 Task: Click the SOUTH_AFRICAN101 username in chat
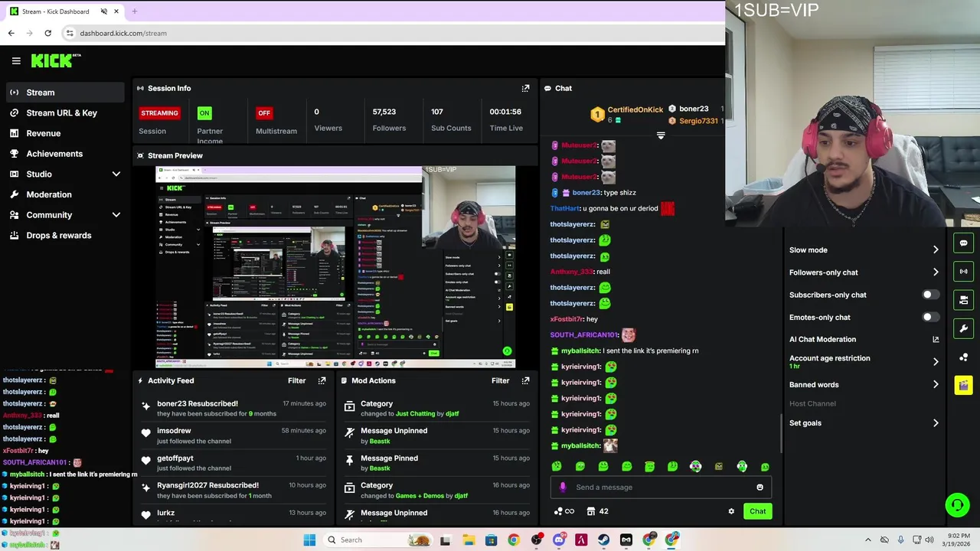(x=583, y=335)
